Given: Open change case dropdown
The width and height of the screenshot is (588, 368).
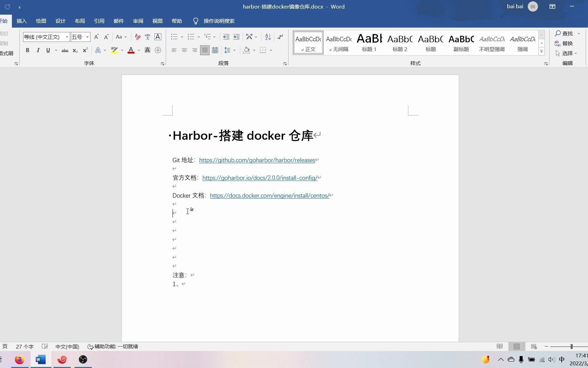Looking at the screenshot, I should tap(121, 37).
